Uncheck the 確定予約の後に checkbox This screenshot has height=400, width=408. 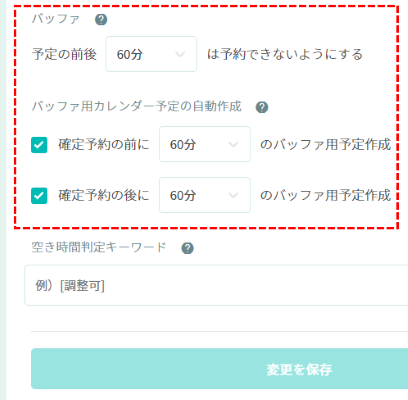pos(39,196)
